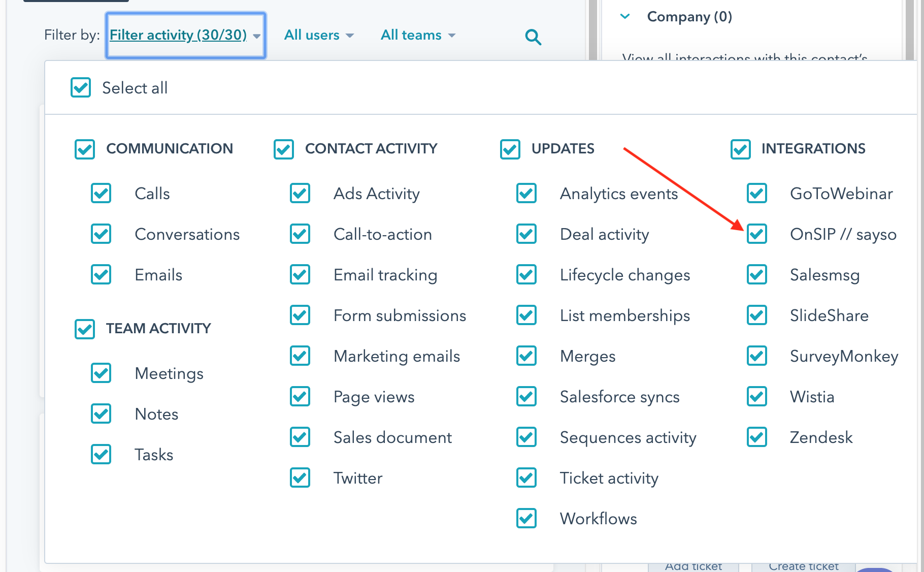Toggle the Meetings checkbox

coord(101,373)
